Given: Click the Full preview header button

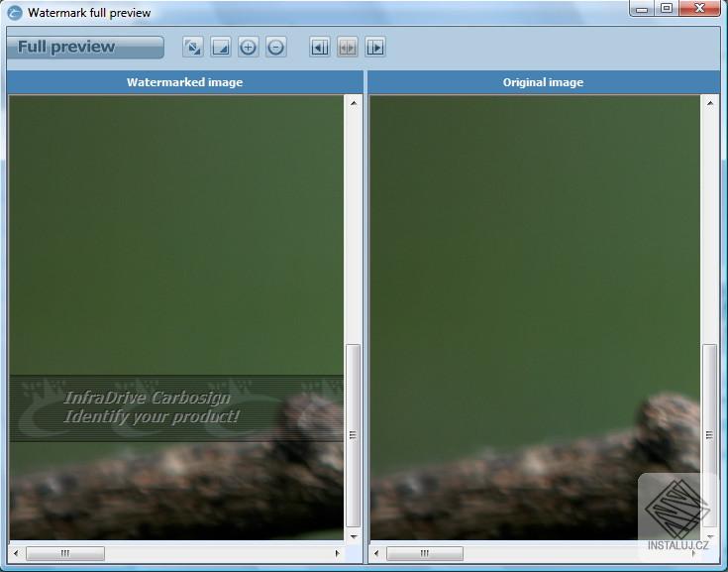Looking at the screenshot, I should pos(85,47).
